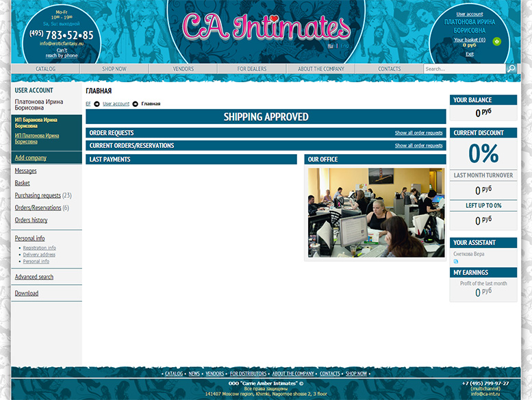Open the CONTACTS menu tab
Viewport: 532px width, 400px height.
[x=390, y=69]
